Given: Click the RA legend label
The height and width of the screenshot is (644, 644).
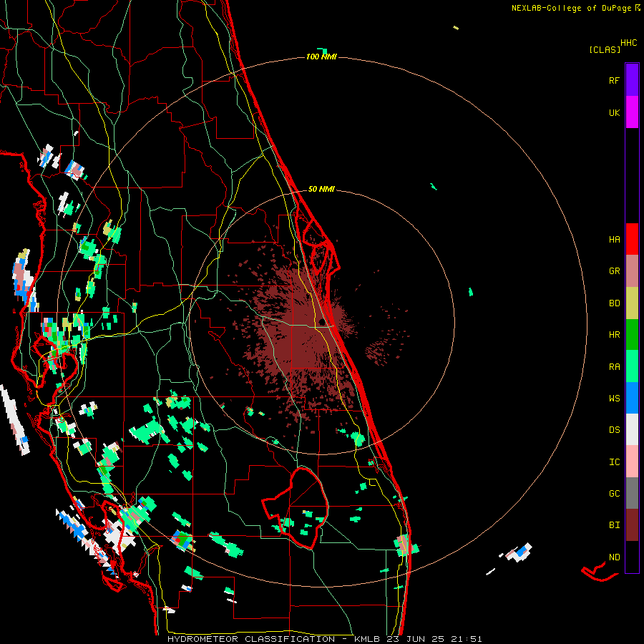Looking at the screenshot, I should (x=615, y=367).
